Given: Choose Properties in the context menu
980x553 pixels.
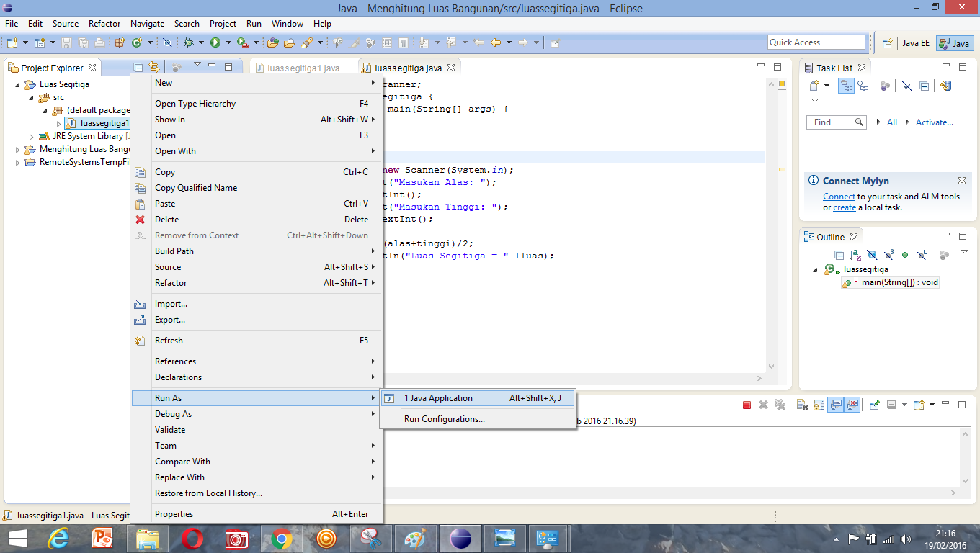Looking at the screenshot, I should pyautogui.click(x=257, y=514).
